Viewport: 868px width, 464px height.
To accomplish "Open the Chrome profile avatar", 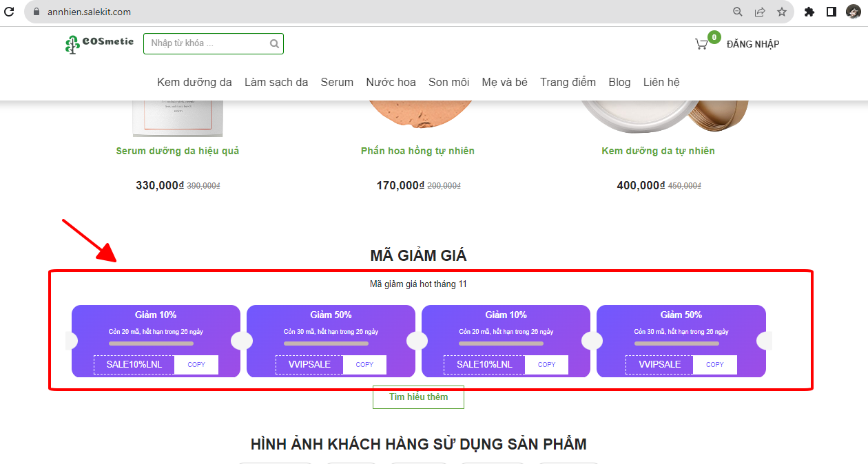I will [x=853, y=12].
